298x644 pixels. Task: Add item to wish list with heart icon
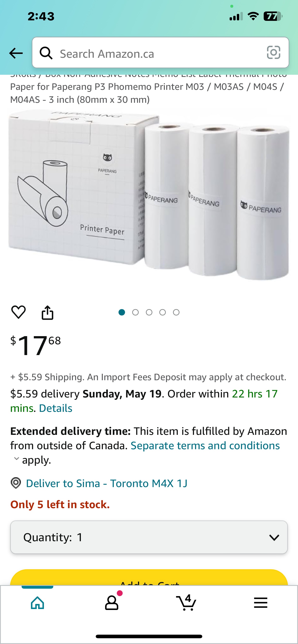tap(19, 312)
